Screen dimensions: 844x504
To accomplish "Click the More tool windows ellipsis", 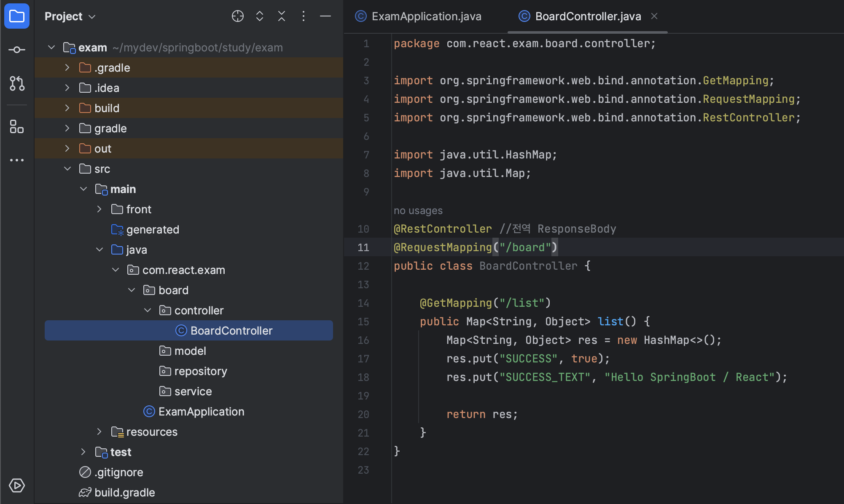I will tap(17, 160).
